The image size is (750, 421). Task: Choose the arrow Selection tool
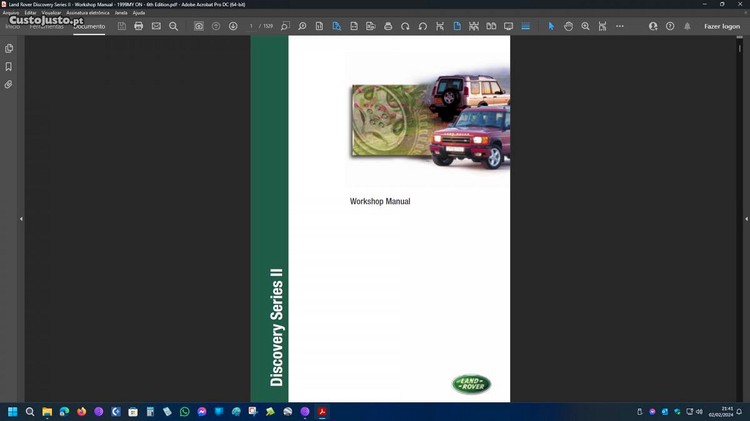(x=551, y=26)
